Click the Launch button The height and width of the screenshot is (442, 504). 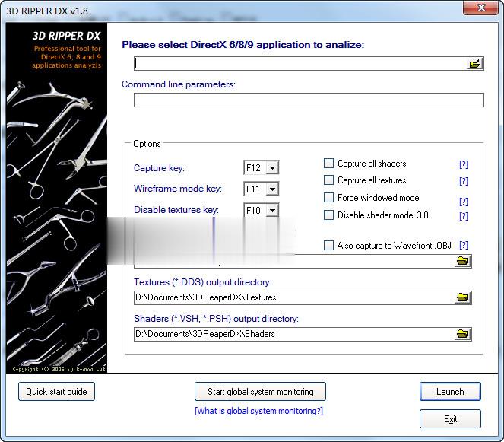pos(450,392)
